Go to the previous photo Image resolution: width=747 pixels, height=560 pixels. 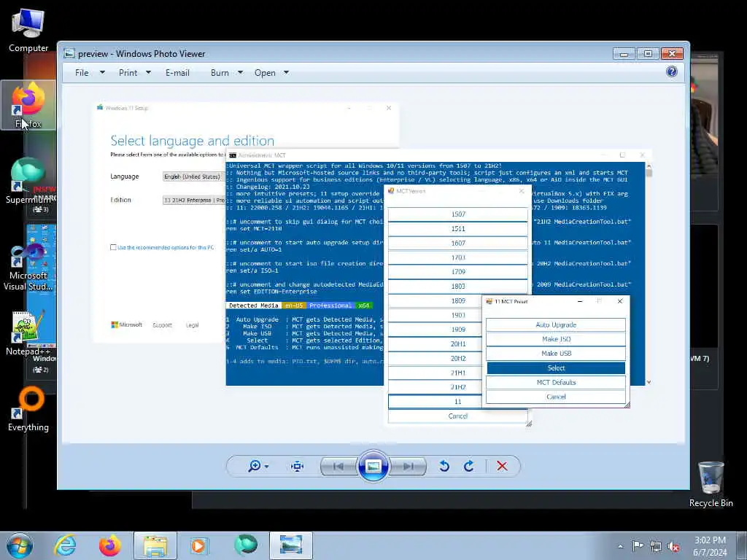coord(338,466)
